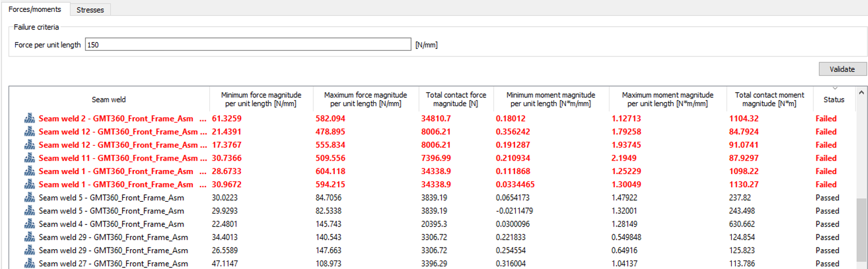Click the Seam weld 11 row icon
This screenshot has height=269, width=868.
(x=29, y=158)
